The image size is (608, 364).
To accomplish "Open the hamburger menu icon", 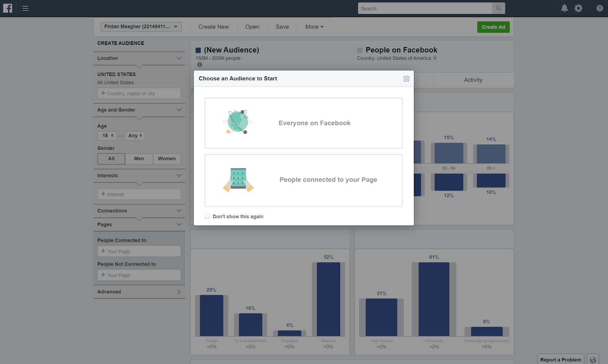I will click(25, 8).
